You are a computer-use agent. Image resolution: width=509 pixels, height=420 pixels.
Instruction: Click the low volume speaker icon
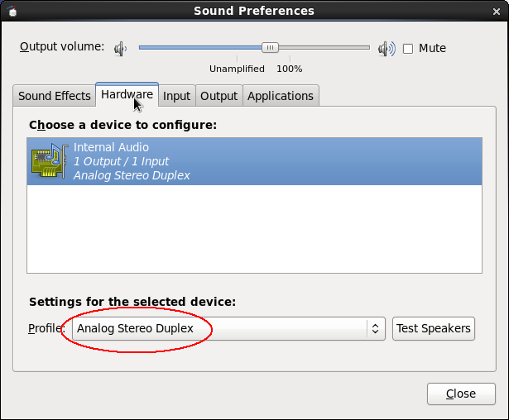coord(121,49)
